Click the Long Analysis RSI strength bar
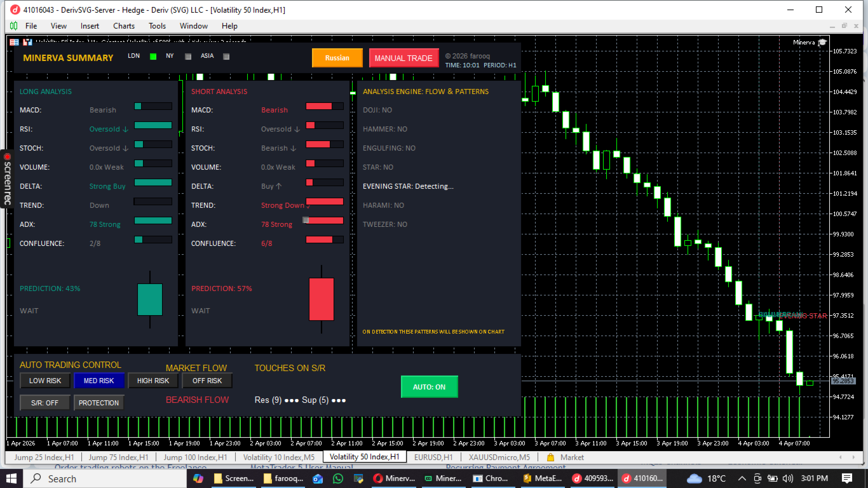Viewport: 868px width, 488px height. tap(153, 125)
